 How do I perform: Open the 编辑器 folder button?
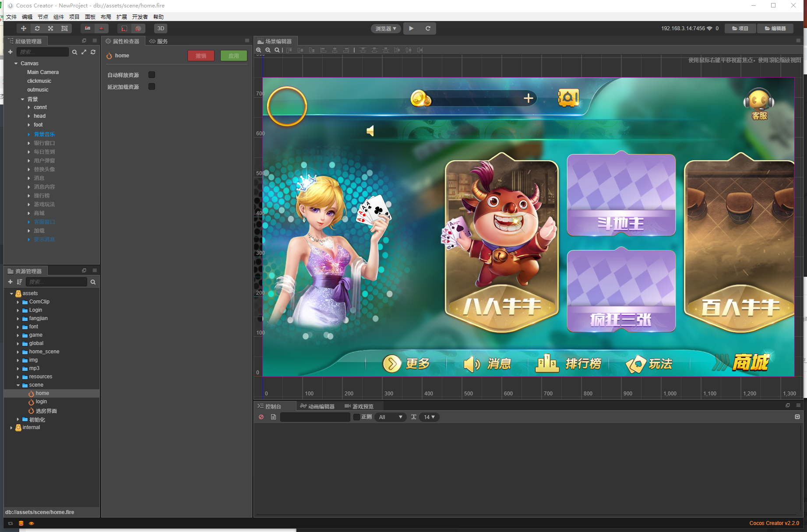pos(775,28)
